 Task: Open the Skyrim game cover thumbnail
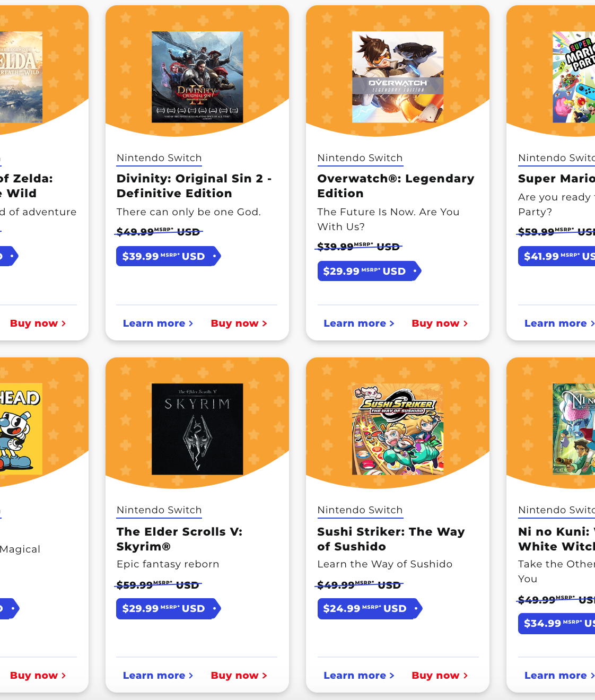click(197, 429)
